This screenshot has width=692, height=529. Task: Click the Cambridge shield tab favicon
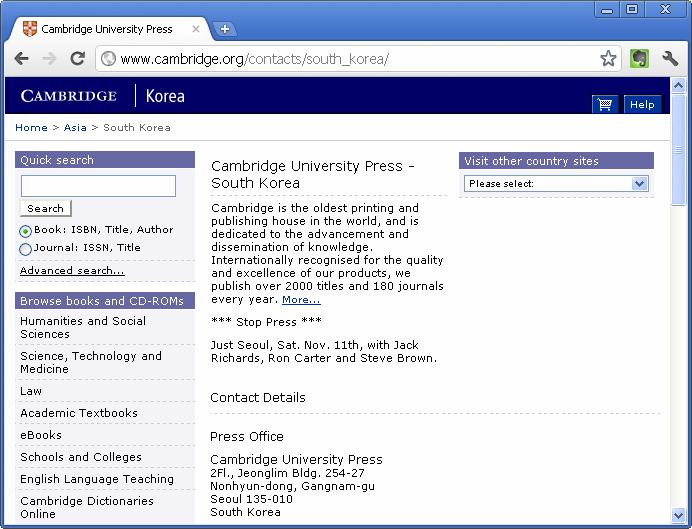point(30,29)
